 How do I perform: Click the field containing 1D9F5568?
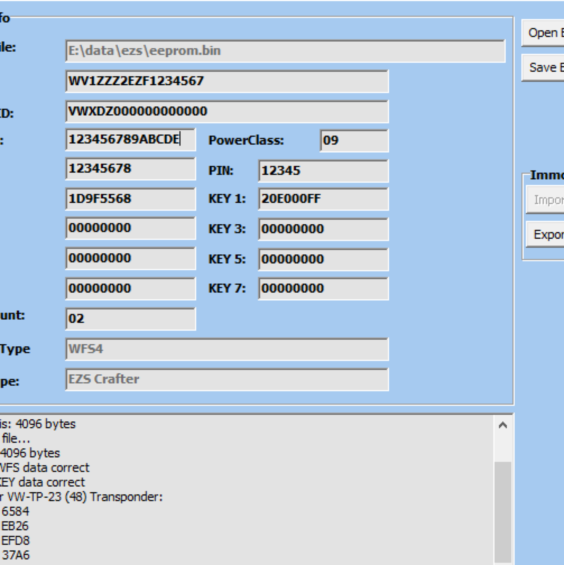point(130,199)
